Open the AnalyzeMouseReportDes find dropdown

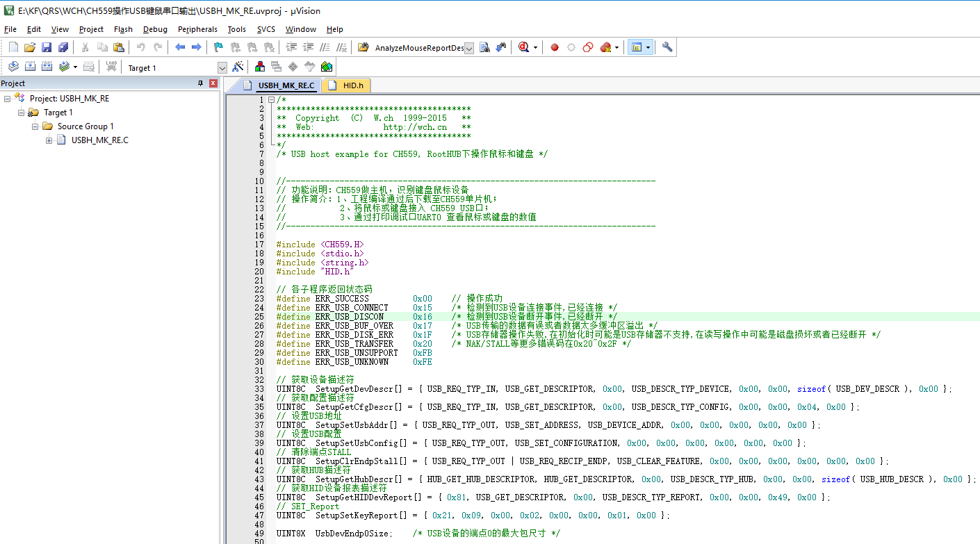tap(469, 48)
